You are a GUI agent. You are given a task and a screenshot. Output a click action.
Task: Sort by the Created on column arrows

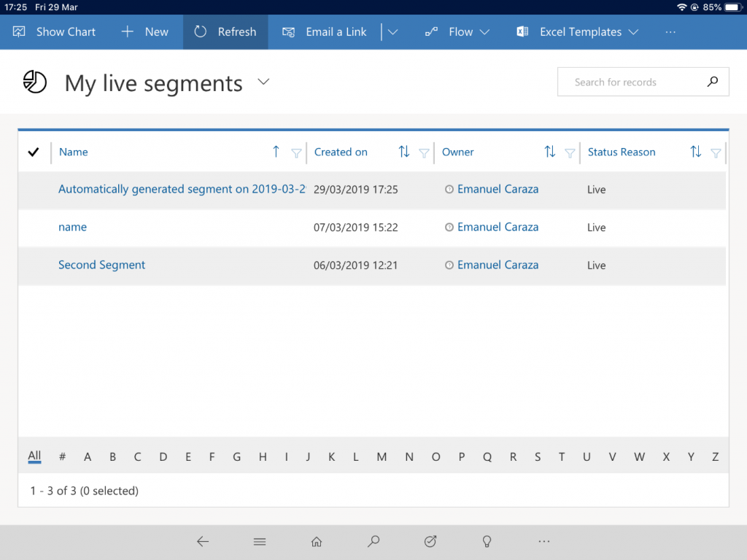tap(403, 152)
